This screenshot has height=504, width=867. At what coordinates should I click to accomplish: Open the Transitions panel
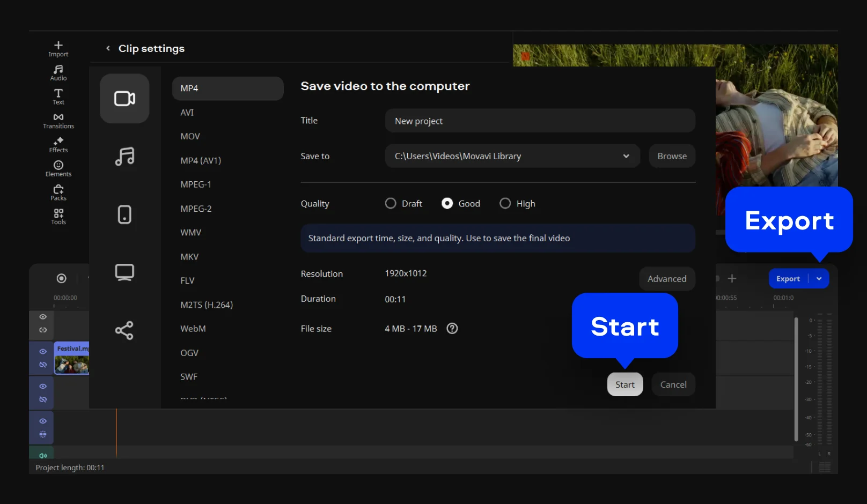[x=58, y=121]
